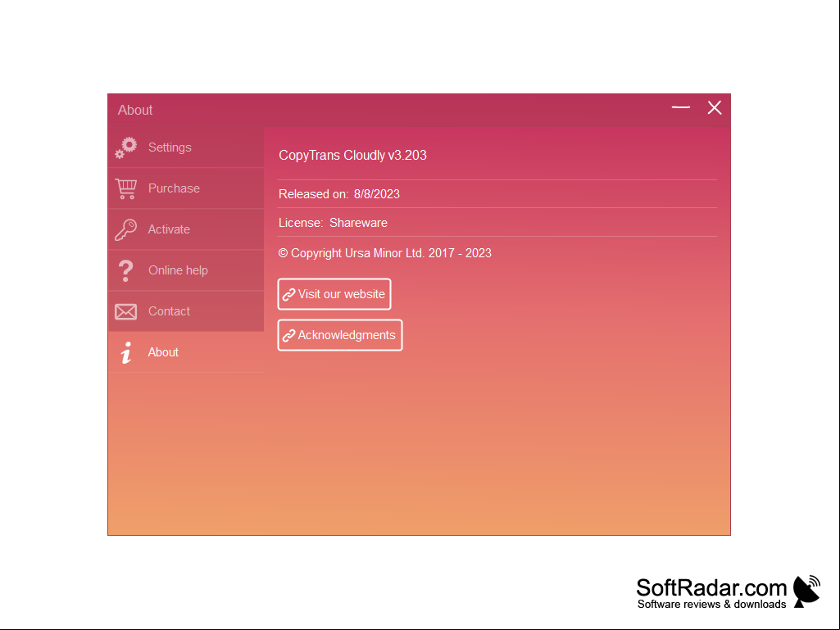
Task: Click the Activate key icon
Action: 126,230
